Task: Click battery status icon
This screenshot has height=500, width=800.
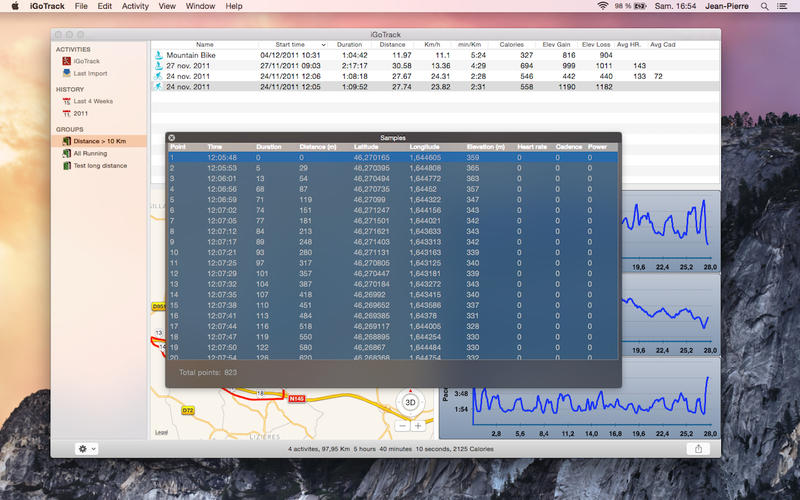Action: pyautogui.click(x=640, y=6)
